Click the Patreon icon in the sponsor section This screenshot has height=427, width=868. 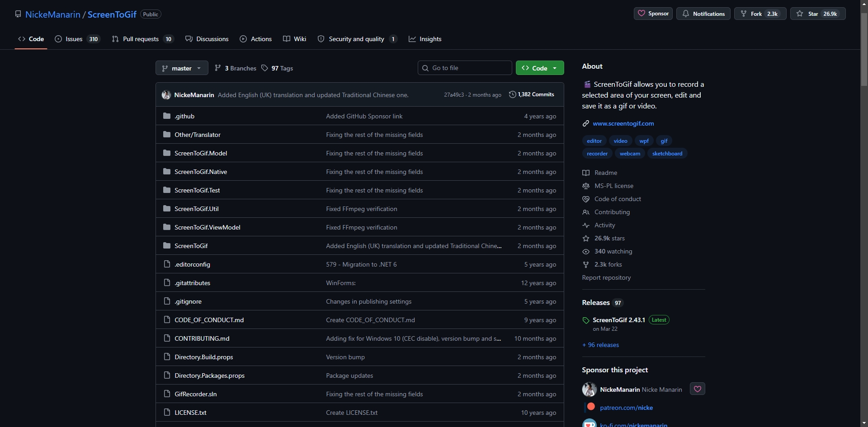pos(590,407)
